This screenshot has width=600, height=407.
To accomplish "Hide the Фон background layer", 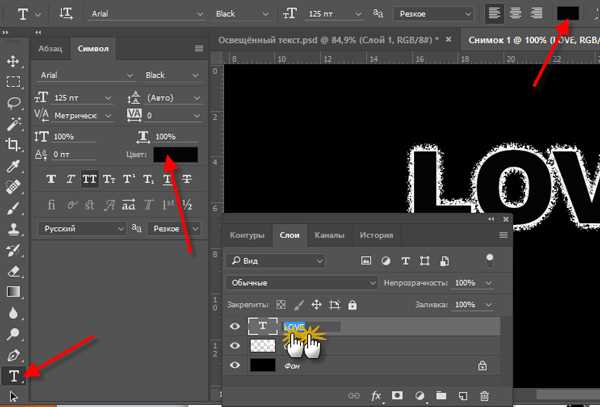I will [235, 365].
